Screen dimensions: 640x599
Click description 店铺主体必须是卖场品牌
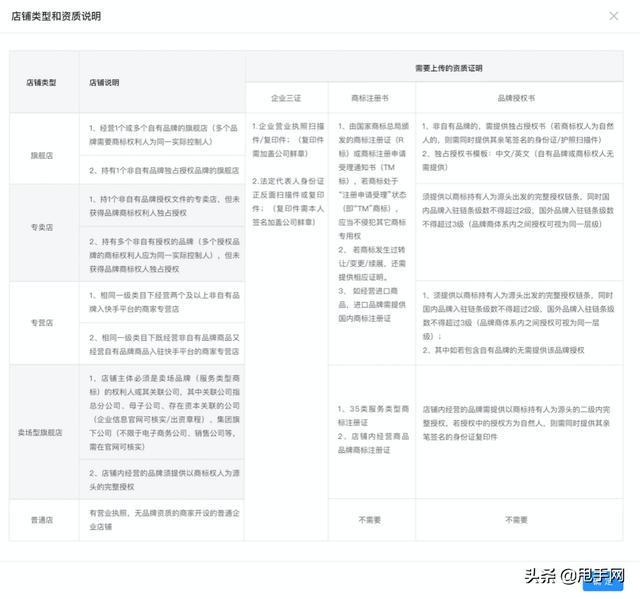[x=164, y=413]
